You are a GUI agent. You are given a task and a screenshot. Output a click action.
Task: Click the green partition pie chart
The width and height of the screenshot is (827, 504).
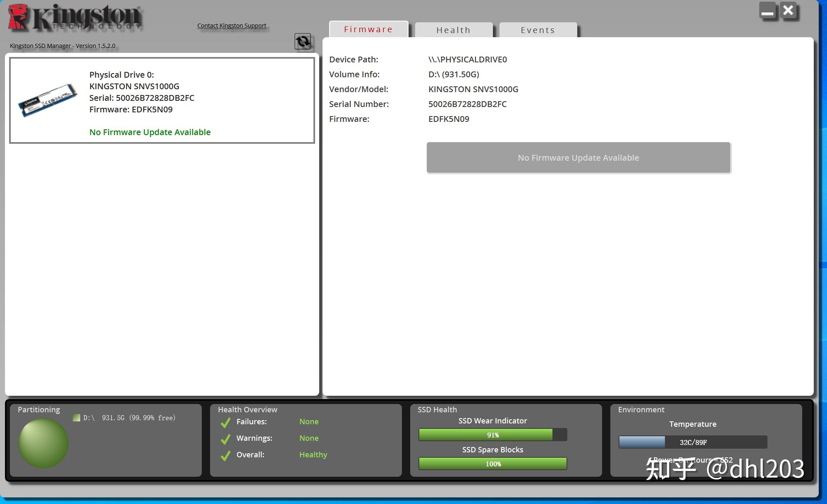pyautogui.click(x=43, y=443)
